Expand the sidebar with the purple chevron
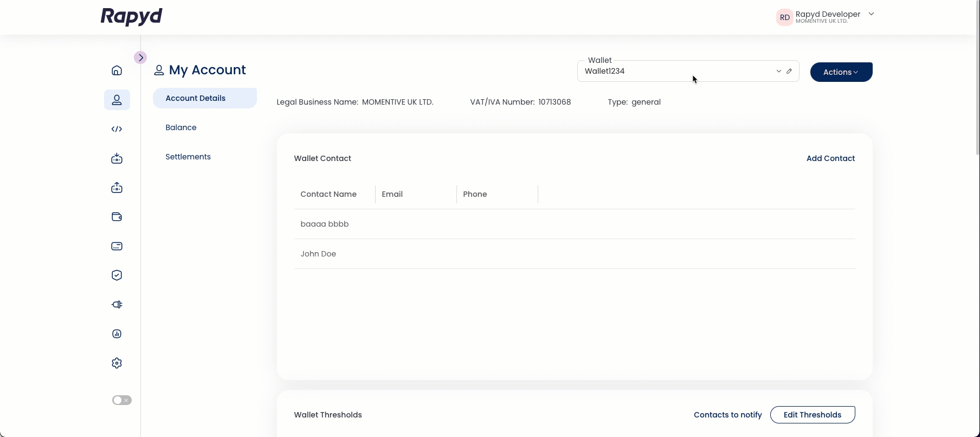The height and width of the screenshot is (437, 980). tap(140, 57)
